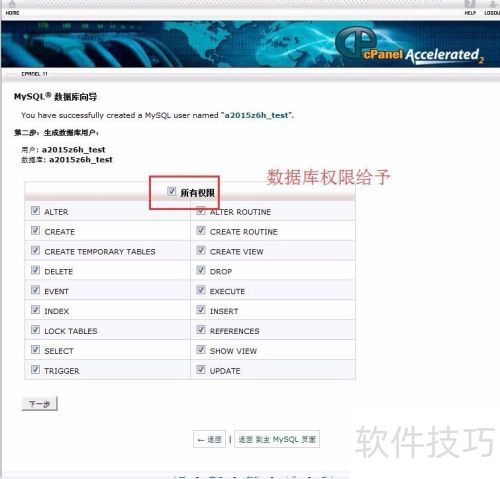Click the 下一步 (next step) button

[x=40, y=404]
